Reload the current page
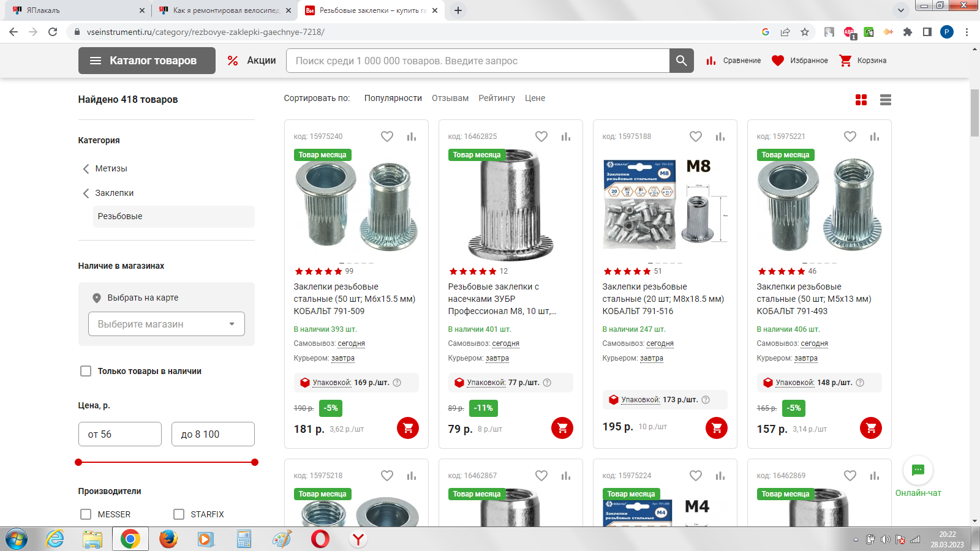This screenshot has height=551, width=980. (53, 32)
